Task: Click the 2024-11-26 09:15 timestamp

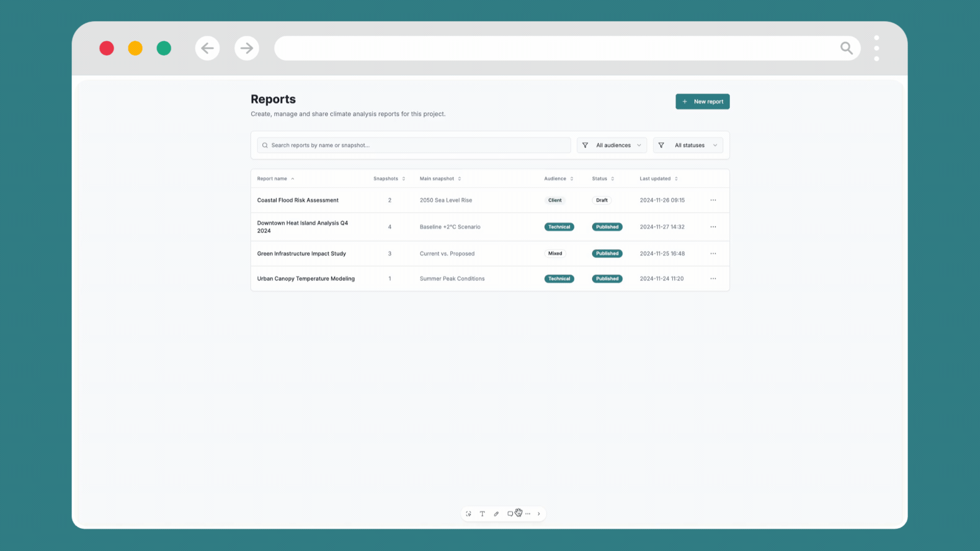Action: coord(662,200)
